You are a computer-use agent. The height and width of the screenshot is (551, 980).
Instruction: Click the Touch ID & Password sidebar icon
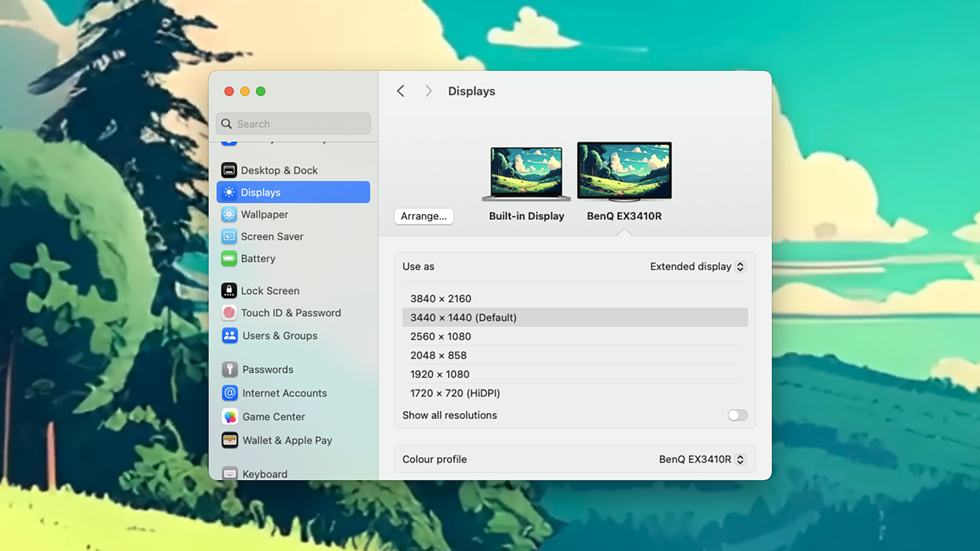[x=229, y=312]
